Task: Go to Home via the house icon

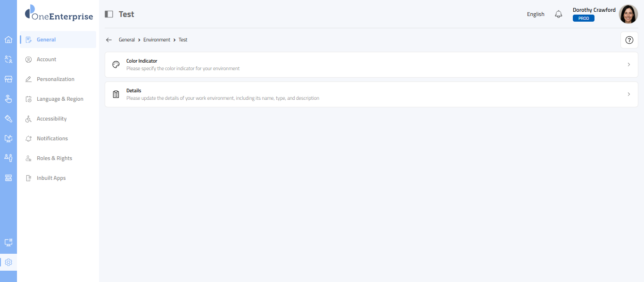Action: tap(8, 40)
